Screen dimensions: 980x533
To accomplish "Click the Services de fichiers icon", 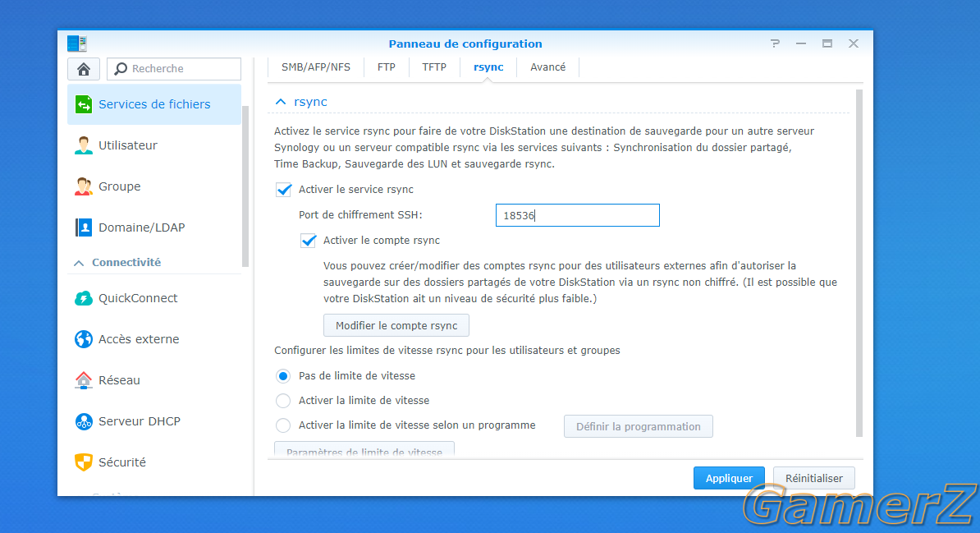I will (x=83, y=104).
